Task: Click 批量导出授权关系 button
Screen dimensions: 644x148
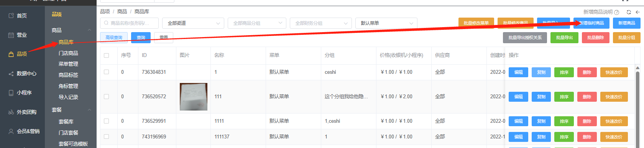Action: tap(525, 37)
